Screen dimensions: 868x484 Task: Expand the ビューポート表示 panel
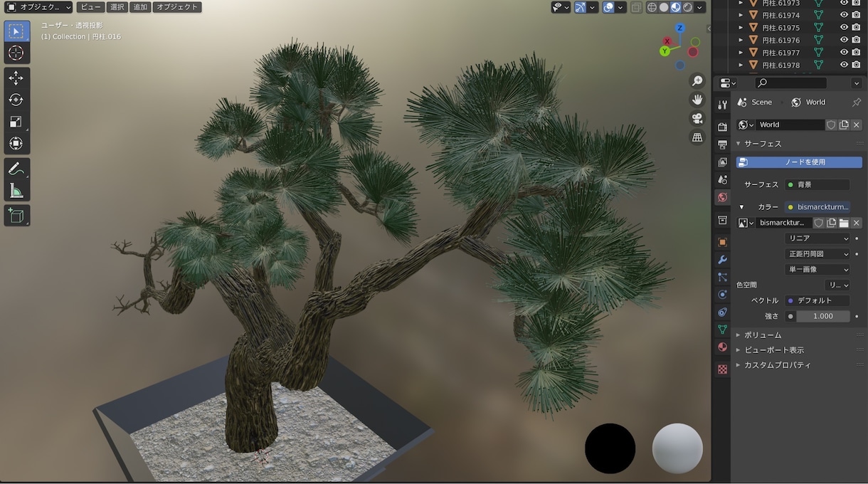pyautogui.click(x=774, y=350)
